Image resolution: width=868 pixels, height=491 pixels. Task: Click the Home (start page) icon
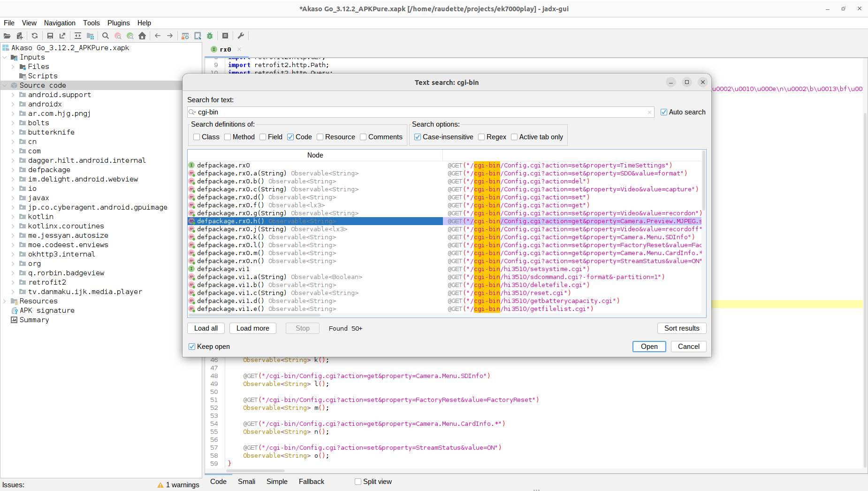coord(142,36)
